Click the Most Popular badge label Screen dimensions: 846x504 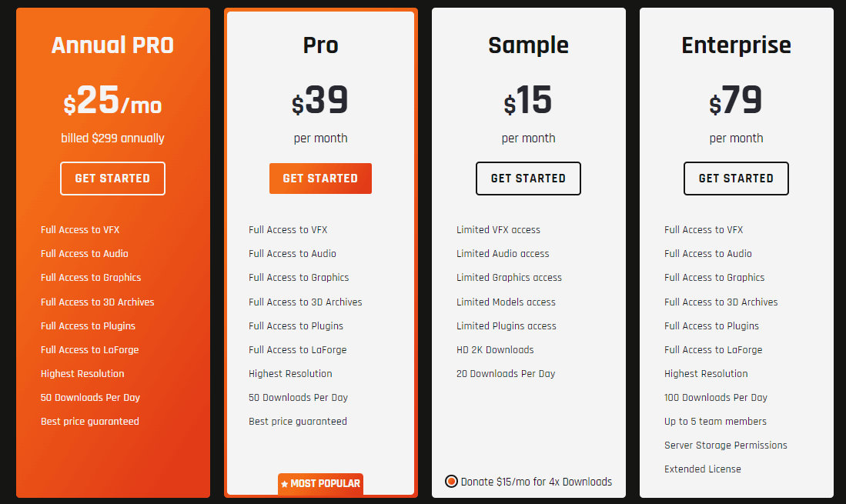(x=325, y=484)
